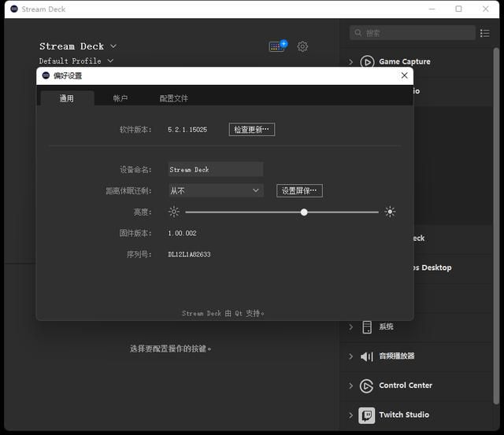Click the 检查更新 check for updates button

tap(252, 129)
